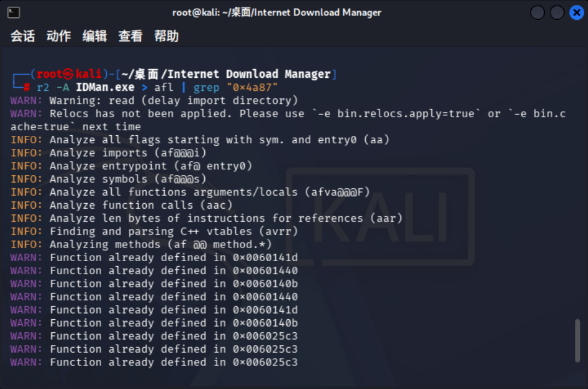The image size is (588, 389).
Task: Click the maximize window circle button
Action: (557, 13)
